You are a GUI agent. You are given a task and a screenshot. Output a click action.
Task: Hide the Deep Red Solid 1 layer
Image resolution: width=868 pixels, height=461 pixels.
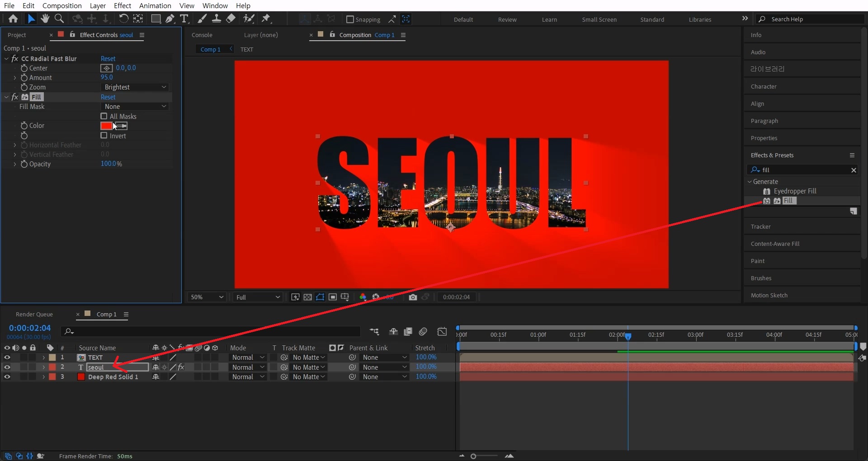[7, 376]
